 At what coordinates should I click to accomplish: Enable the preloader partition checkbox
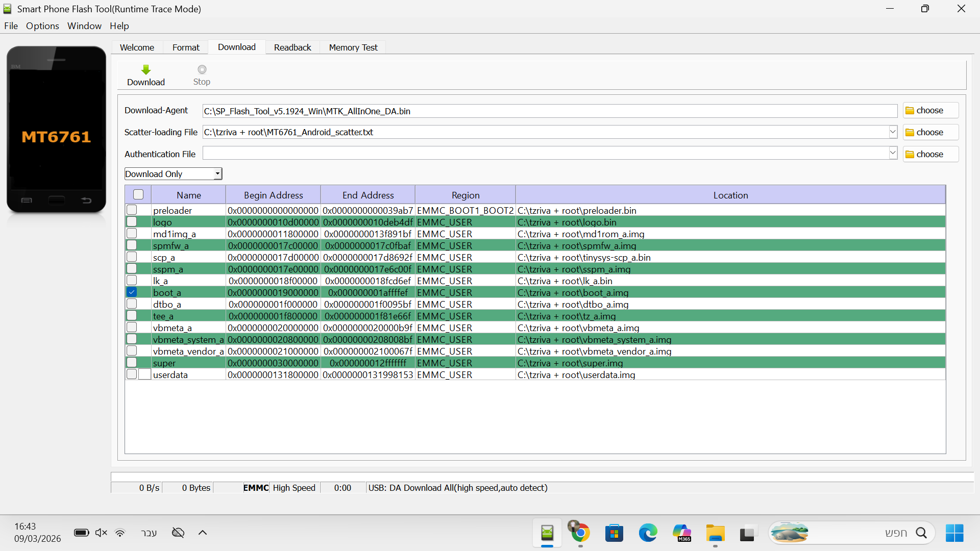(x=132, y=210)
